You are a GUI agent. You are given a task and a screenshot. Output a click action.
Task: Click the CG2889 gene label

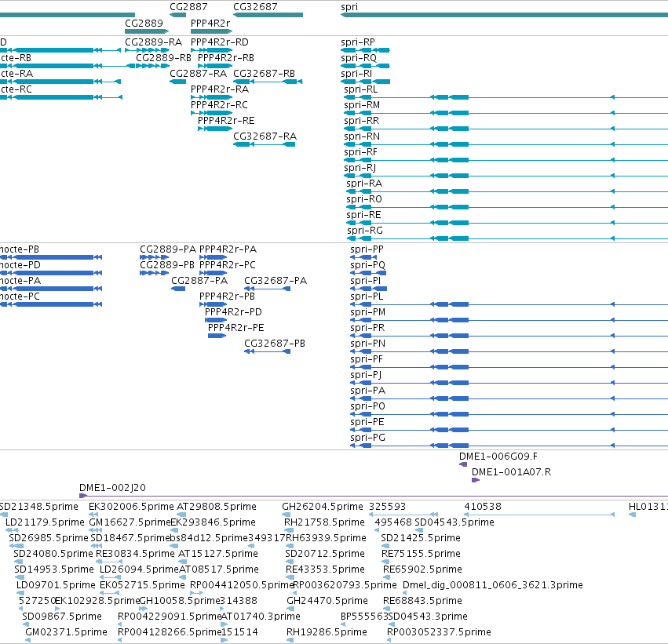point(144,23)
